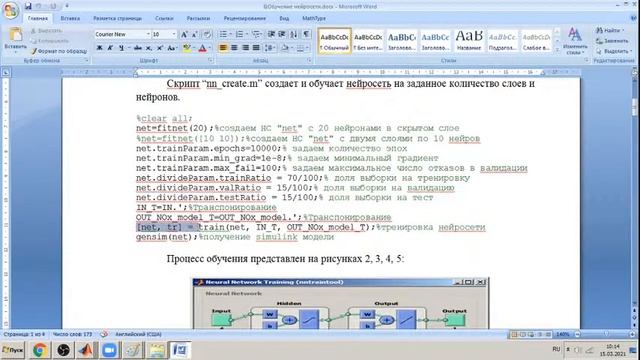The height and width of the screenshot is (360, 640).
Task: Open the MathType ribbon tab
Action: click(314, 18)
